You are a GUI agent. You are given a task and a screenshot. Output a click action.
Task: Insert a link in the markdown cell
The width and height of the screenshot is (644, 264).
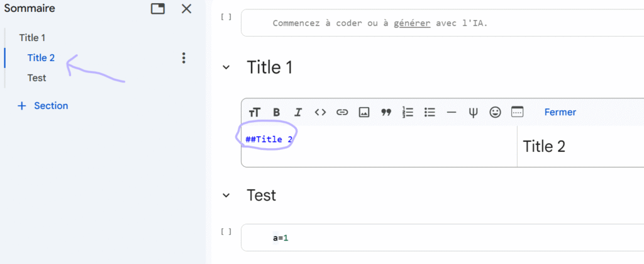[342, 112]
